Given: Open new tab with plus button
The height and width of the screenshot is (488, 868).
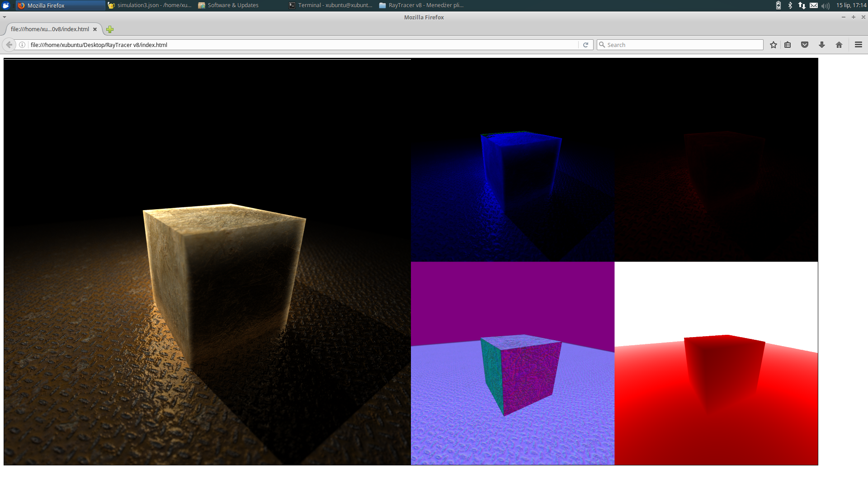Looking at the screenshot, I should click(x=110, y=29).
